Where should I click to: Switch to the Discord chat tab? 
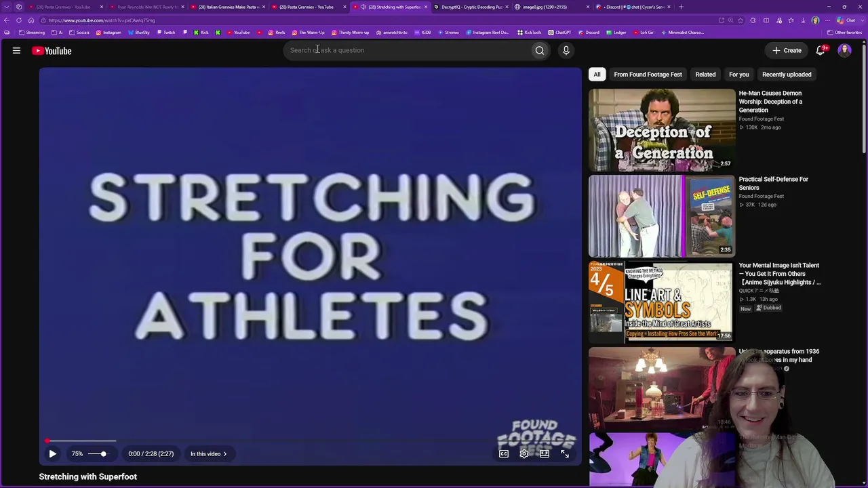631,7
